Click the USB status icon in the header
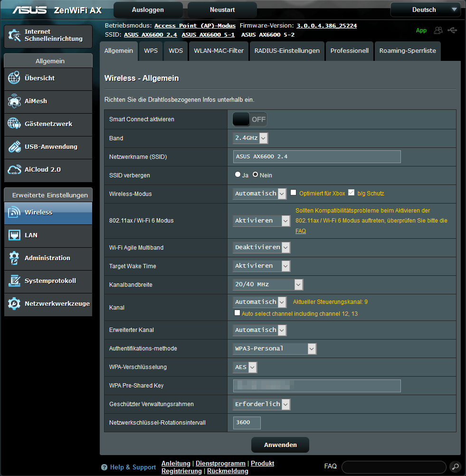Viewport: 466px width, 476px height. [452, 30]
